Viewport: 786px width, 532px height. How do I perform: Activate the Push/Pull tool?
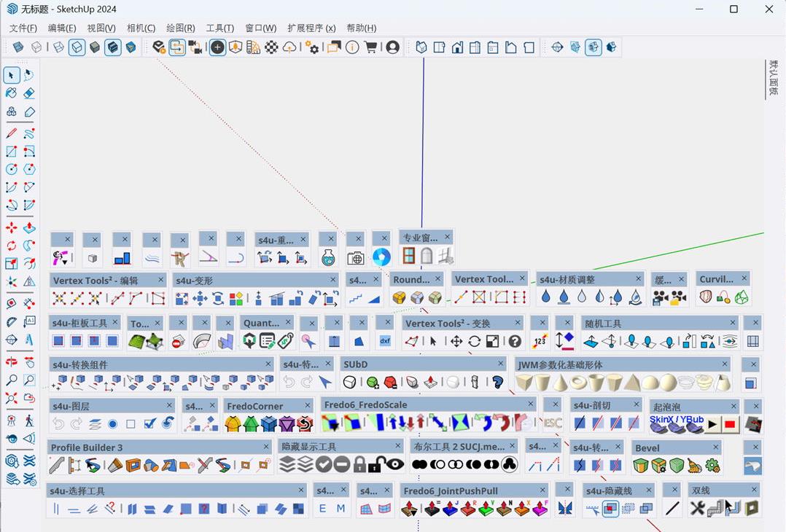(29, 228)
